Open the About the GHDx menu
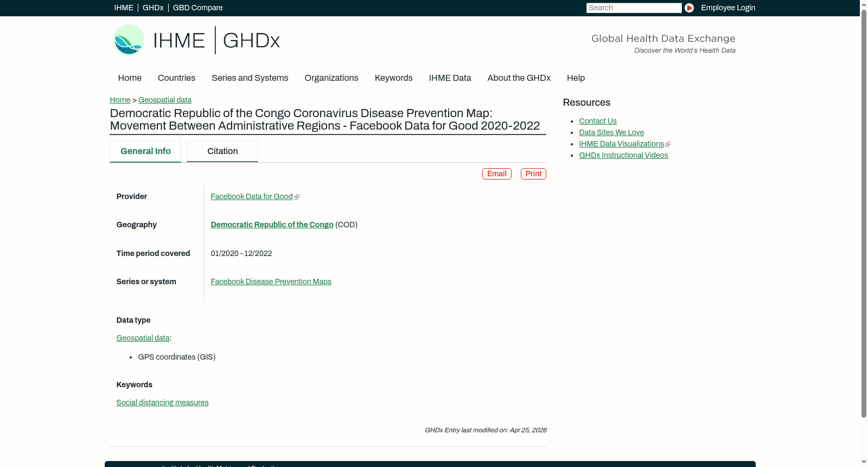The image size is (868, 467). click(x=519, y=78)
